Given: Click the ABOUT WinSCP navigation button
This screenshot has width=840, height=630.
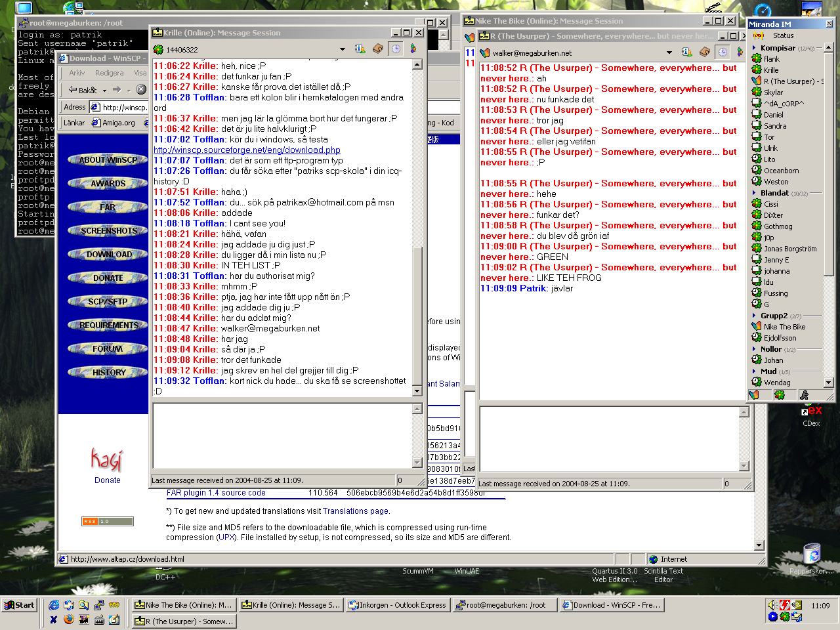Looking at the screenshot, I should click(x=108, y=159).
